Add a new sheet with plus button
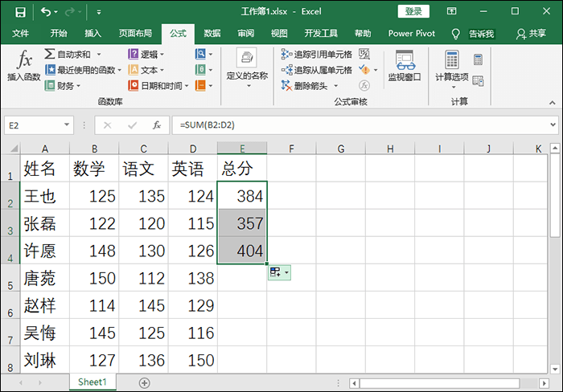Image resolution: width=563 pixels, height=392 pixels. click(145, 383)
